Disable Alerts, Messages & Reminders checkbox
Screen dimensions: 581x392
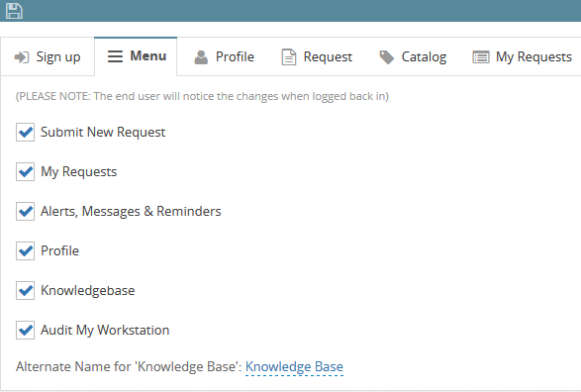coord(25,211)
